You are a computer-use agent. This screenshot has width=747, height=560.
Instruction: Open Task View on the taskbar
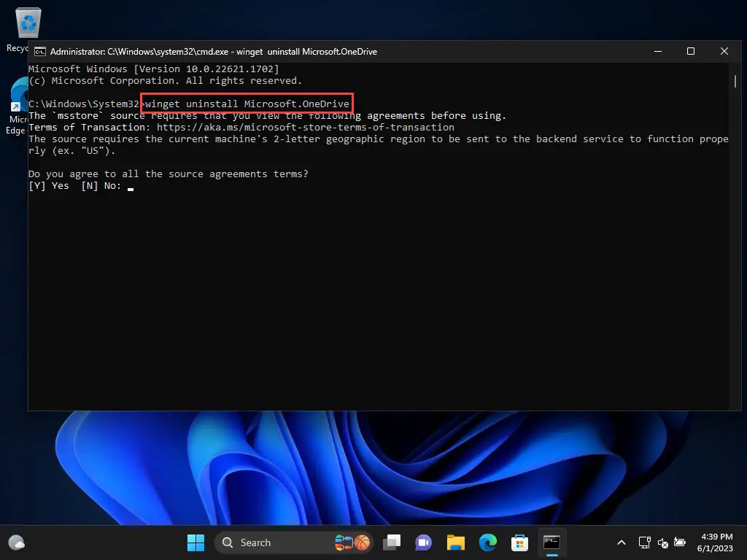click(392, 542)
